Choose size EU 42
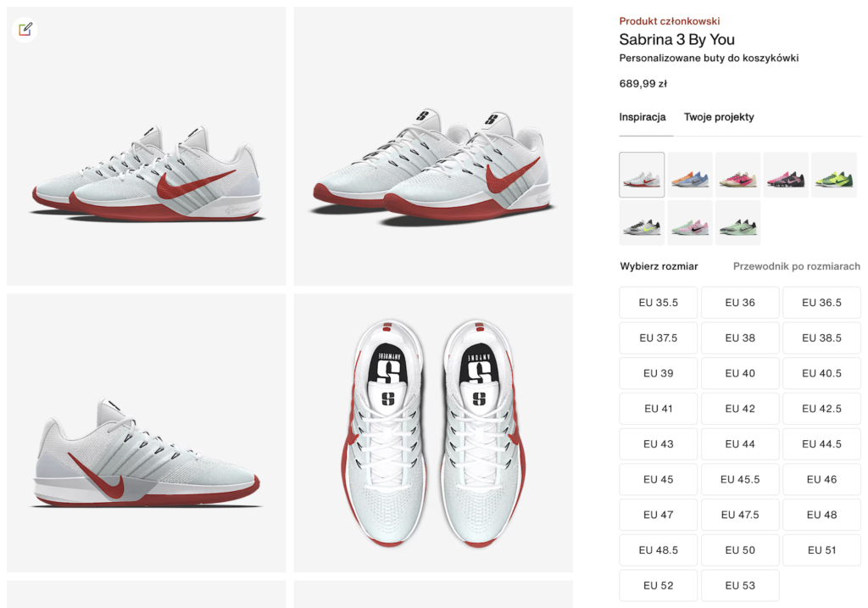Screen dimensions: 868x608 [x=740, y=409]
